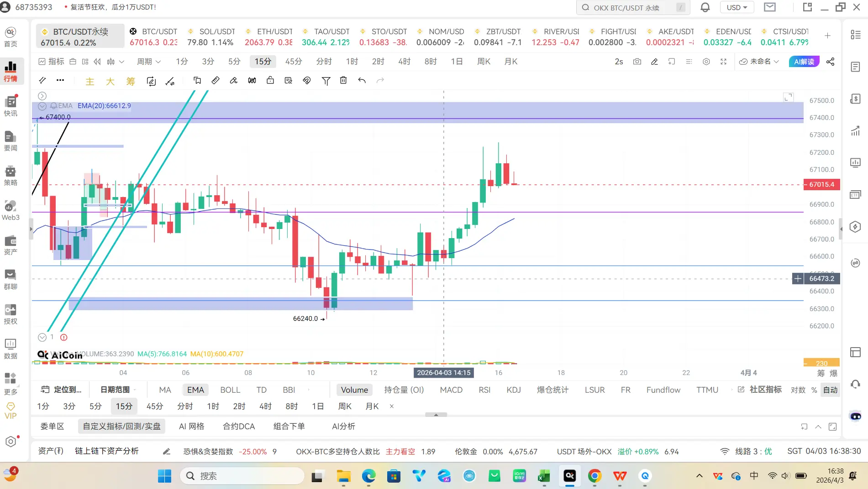
Task: Open the 行情 market sidebar icon
Action: (x=11, y=71)
